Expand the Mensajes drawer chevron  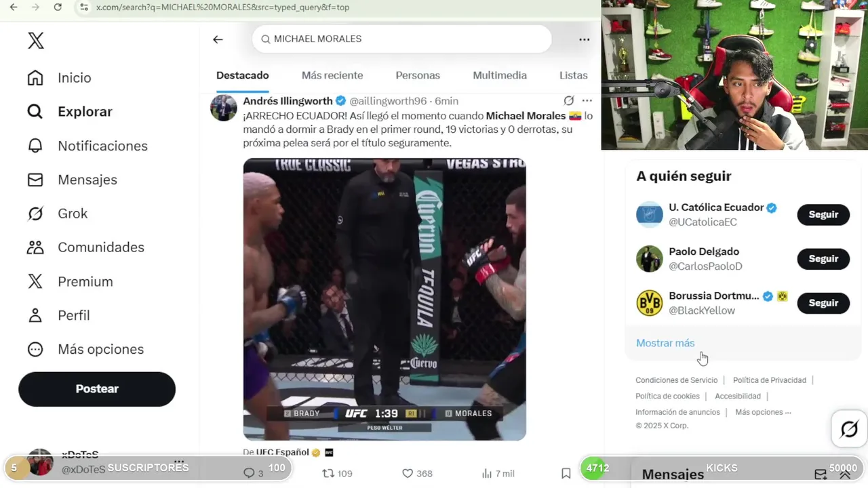(x=845, y=474)
